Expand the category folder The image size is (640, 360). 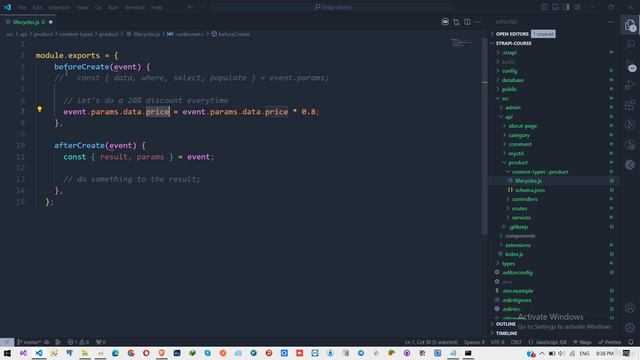tap(519, 135)
